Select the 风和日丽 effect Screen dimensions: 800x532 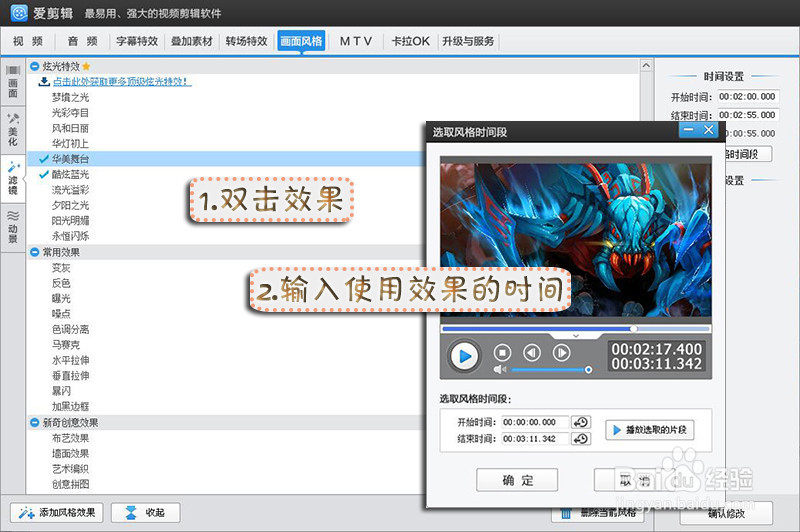pyautogui.click(x=70, y=128)
